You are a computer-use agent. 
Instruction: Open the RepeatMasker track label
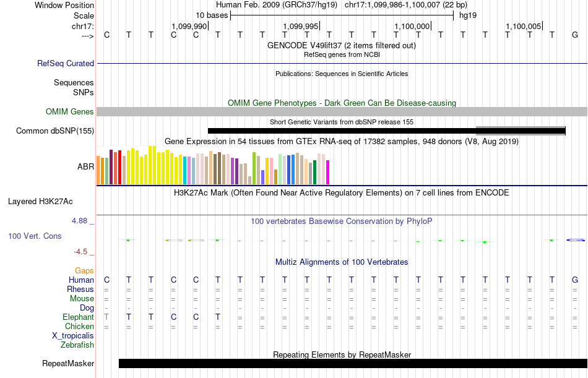[x=68, y=364]
